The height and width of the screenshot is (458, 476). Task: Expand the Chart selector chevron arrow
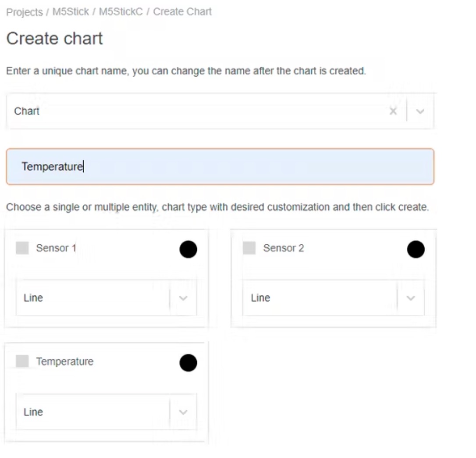pos(420,111)
